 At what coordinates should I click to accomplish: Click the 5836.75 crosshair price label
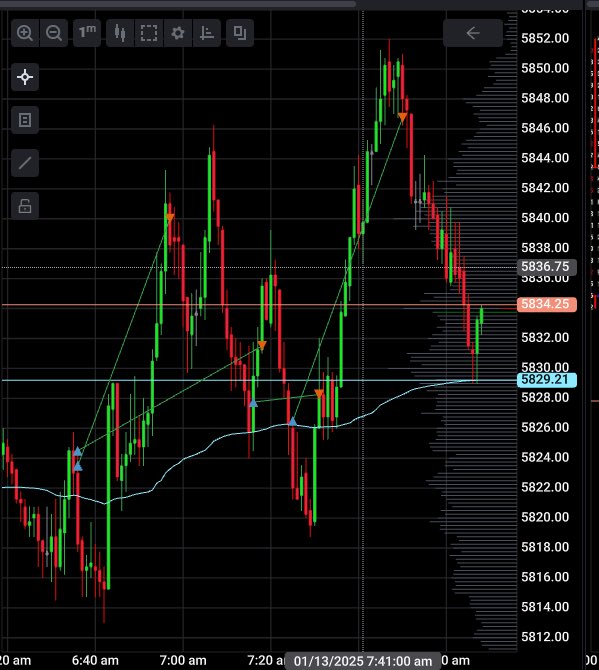click(x=546, y=267)
